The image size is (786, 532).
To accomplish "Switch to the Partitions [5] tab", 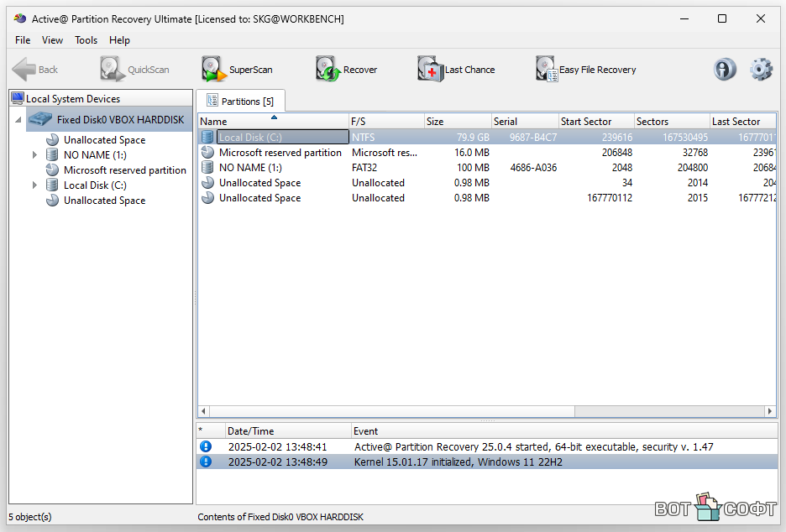I will pos(241,101).
